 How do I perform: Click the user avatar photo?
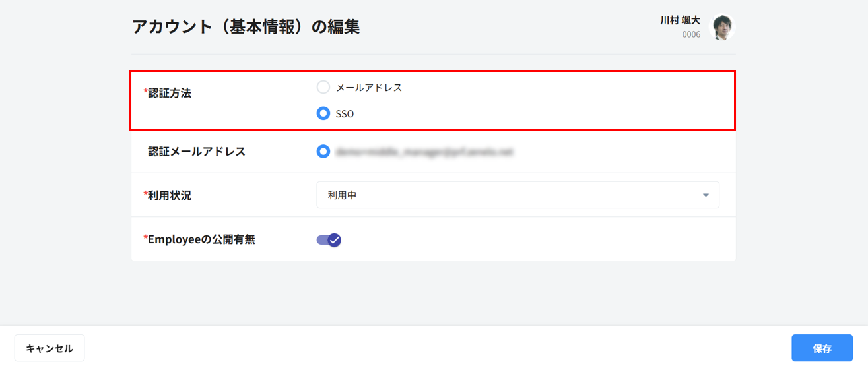(721, 27)
